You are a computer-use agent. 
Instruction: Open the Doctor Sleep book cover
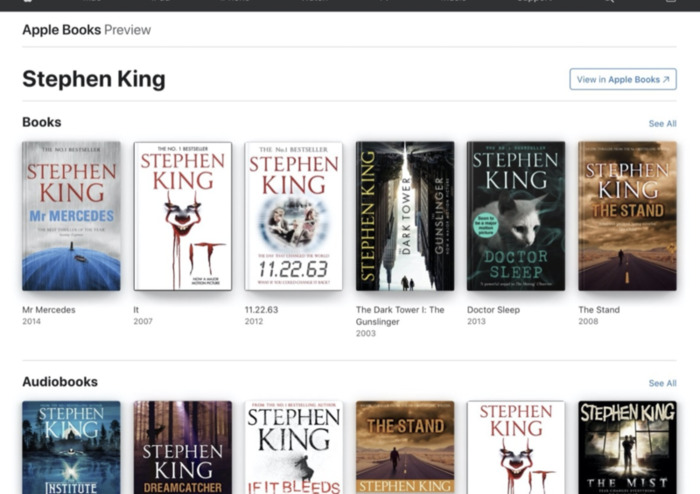tap(515, 215)
